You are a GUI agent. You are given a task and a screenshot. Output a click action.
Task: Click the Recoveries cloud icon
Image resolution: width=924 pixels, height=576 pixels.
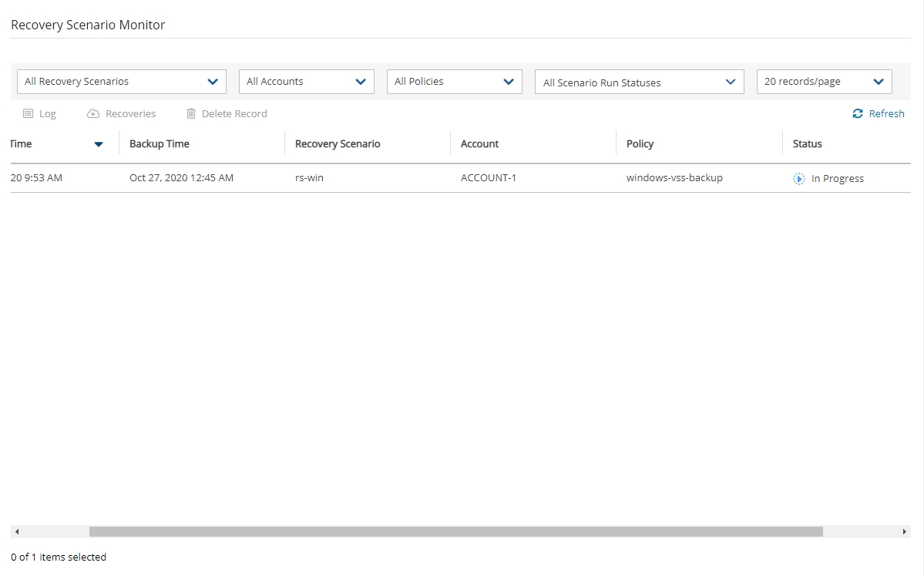(x=93, y=113)
